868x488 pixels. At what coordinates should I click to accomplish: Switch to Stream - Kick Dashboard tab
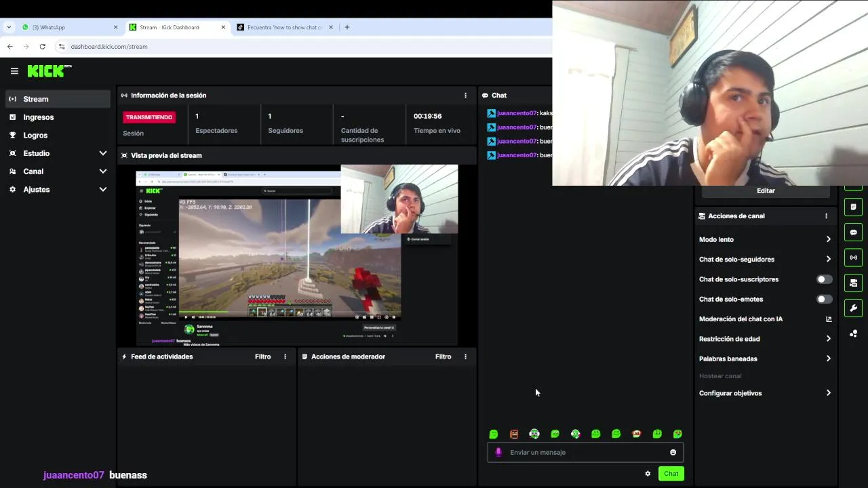point(176,27)
